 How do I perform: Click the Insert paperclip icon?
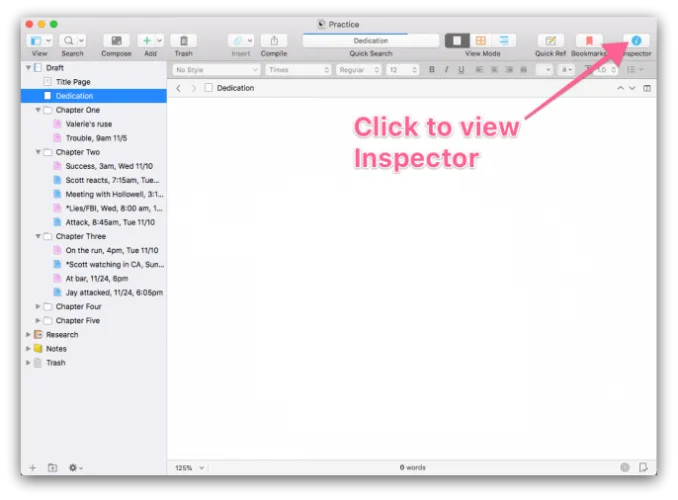(237, 41)
